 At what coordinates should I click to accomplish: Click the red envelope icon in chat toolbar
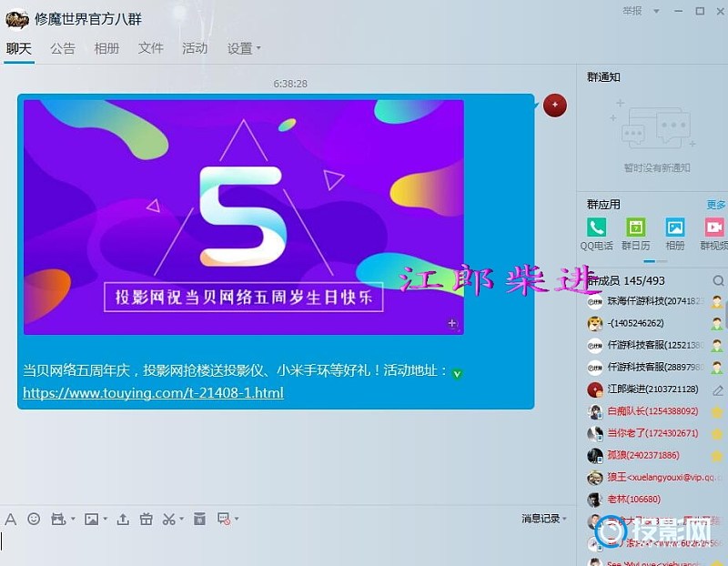click(199, 519)
